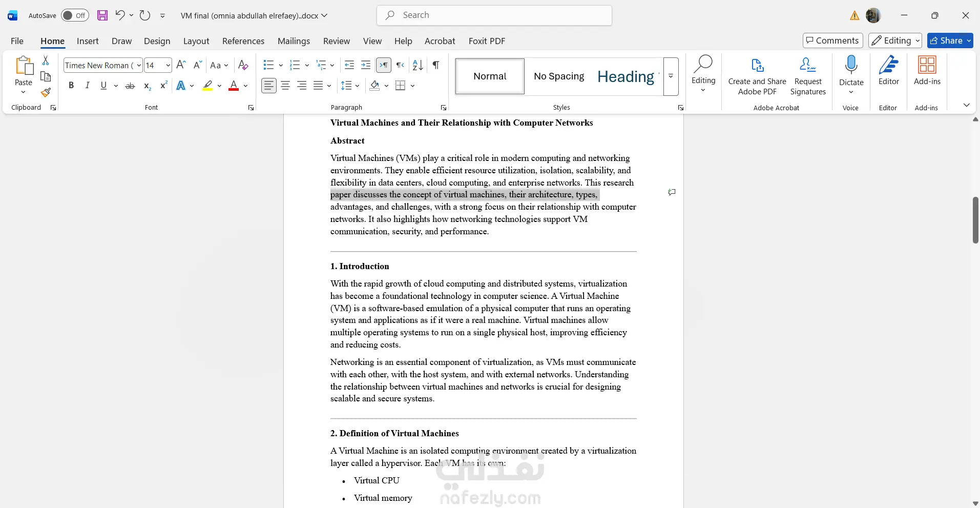Open the Editor proofing tool

pyautogui.click(x=889, y=71)
